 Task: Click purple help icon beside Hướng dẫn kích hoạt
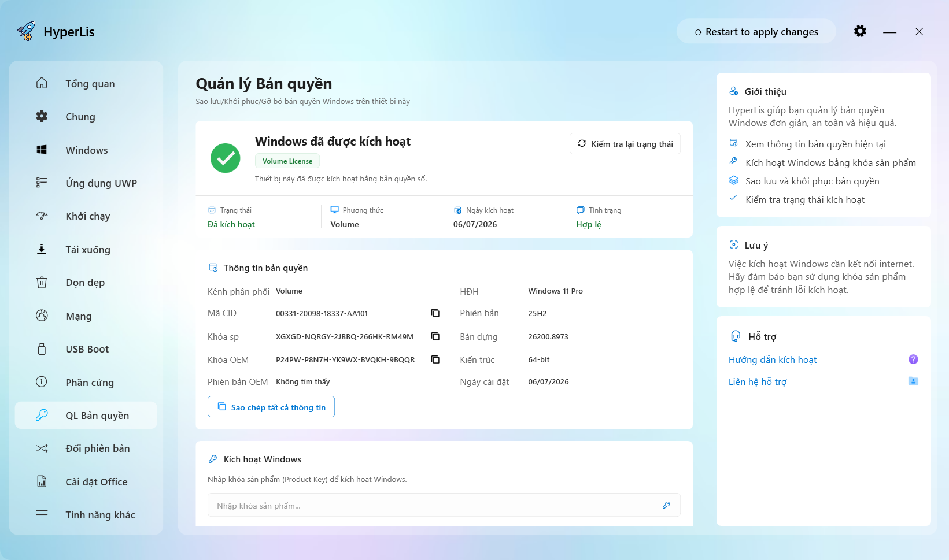tap(913, 359)
